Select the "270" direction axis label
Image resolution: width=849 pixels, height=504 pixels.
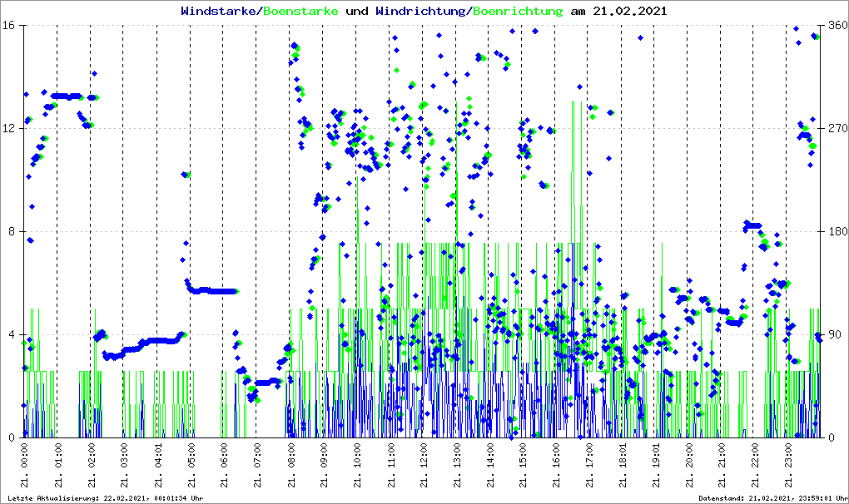(834, 129)
